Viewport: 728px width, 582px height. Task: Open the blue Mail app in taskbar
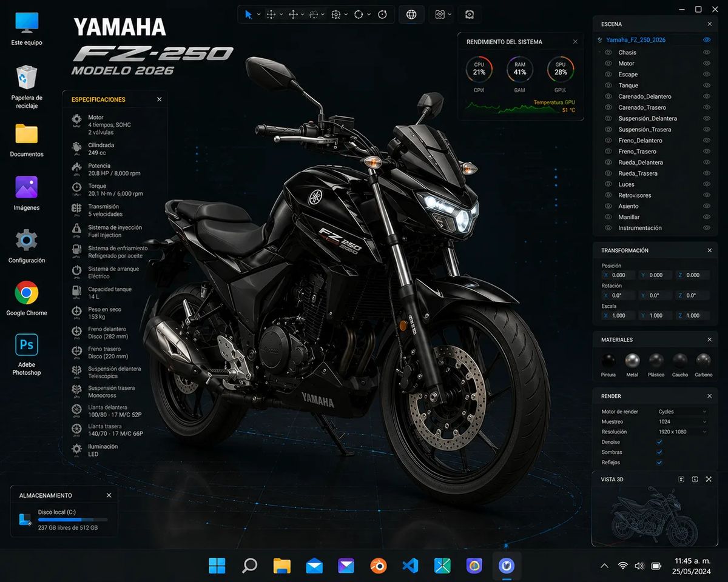(314, 566)
